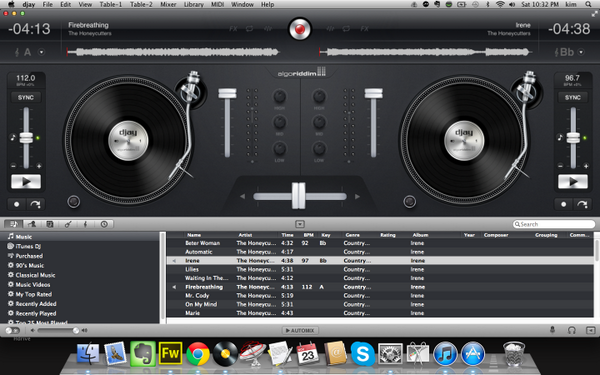Image resolution: width=600 pixels, height=375 pixels.
Task: Toggle the bottom-left switch
Action: 12,330
